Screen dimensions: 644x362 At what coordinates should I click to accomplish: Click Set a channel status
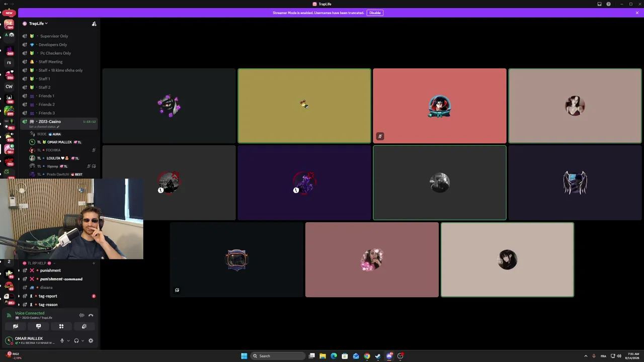pyautogui.click(x=44, y=127)
